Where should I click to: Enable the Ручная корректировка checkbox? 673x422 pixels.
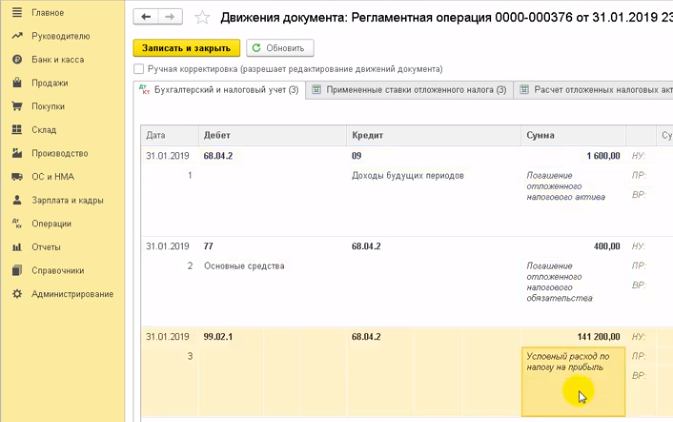tap(139, 69)
